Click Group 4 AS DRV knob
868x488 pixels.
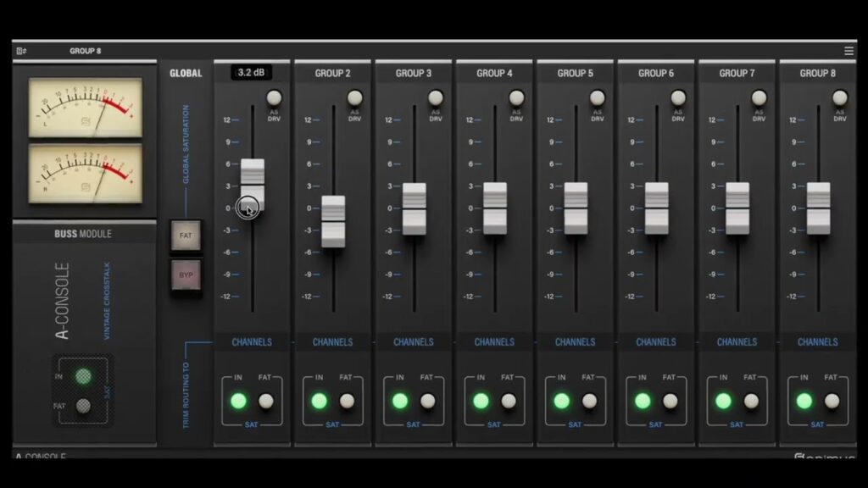tap(516, 98)
